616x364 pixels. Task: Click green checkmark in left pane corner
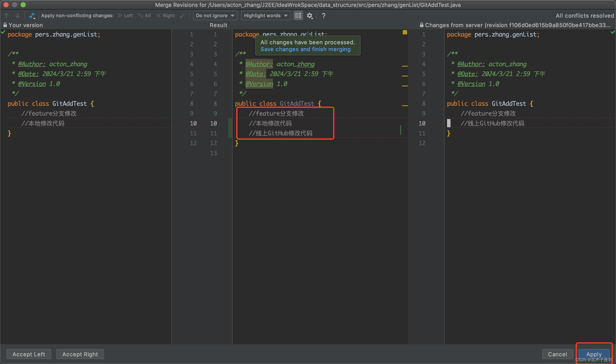tap(3, 32)
